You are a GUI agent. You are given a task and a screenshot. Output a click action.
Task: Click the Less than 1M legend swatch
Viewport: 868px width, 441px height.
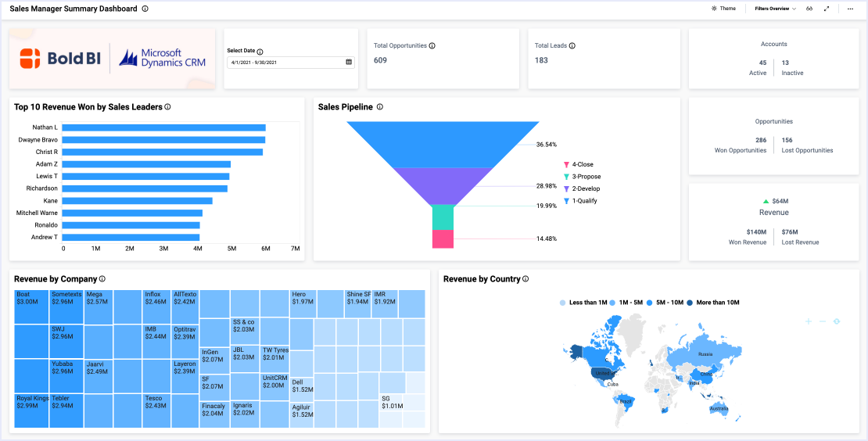(563, 303)
